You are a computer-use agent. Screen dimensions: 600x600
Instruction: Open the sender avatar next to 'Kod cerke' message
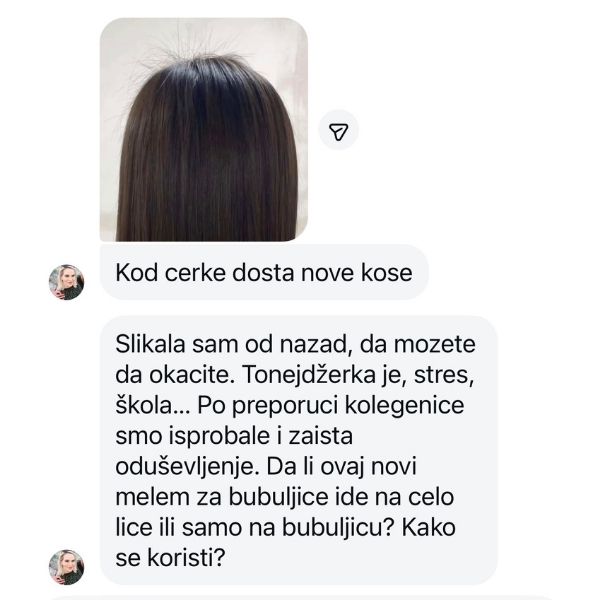click(66, 282)
